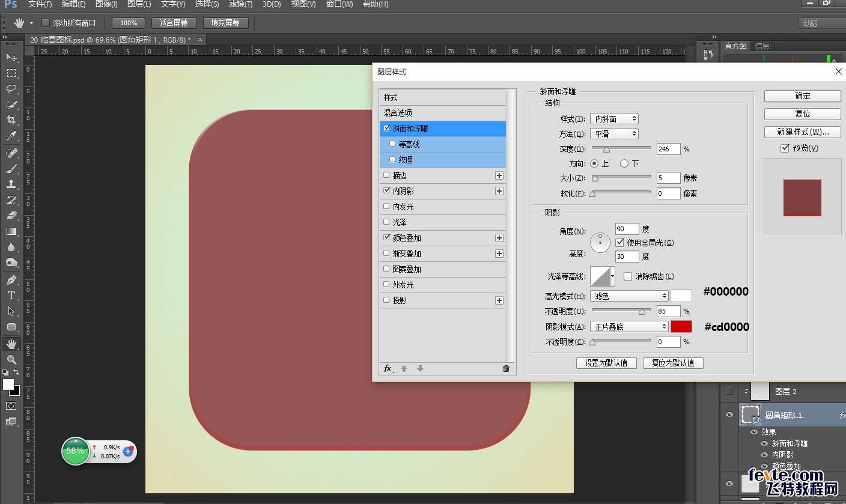The width and height of the screenshot is (846, 504).
Task: Click the red shadow color swatch
Action: (x=681, y=327)
